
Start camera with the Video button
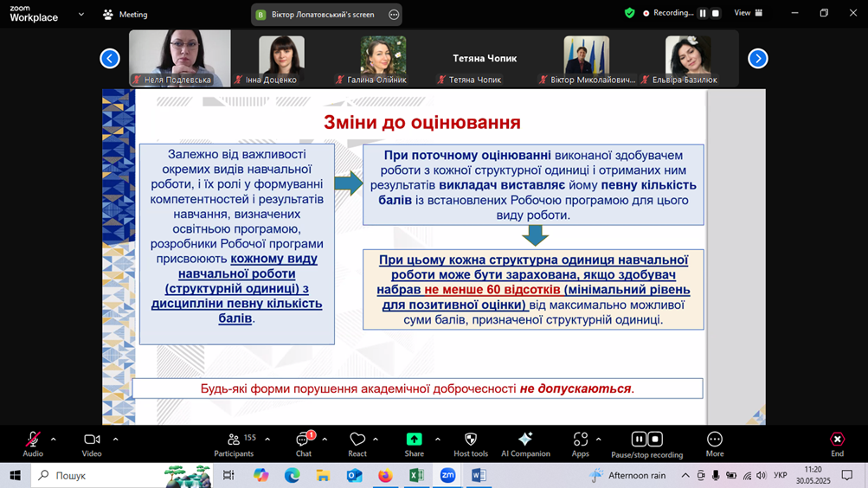pyautogui.click(x=92, y=444)
